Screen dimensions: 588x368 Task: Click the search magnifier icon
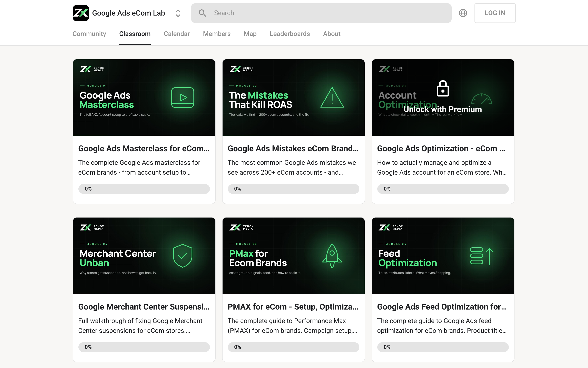click(202, 13)
